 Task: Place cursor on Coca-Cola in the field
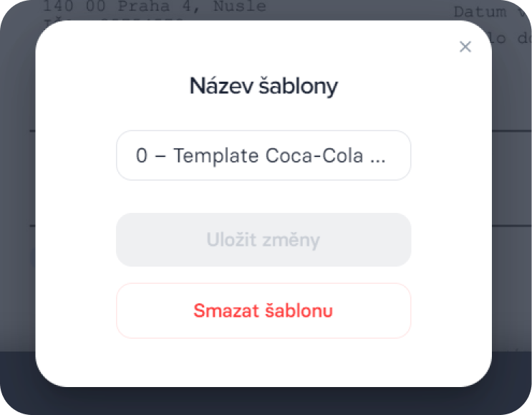(x=314, y=156)
